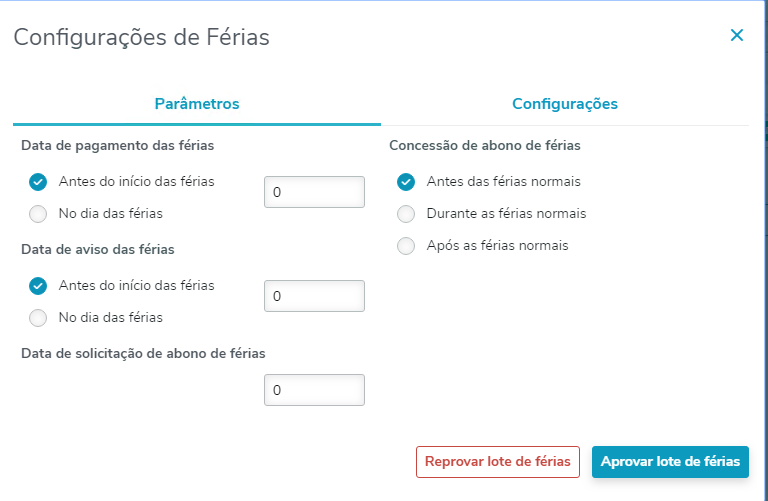This screenshot has height=501, width=768.
Task: Select 'Antes do início das férias' for aviso date
Action: [39, 286]
